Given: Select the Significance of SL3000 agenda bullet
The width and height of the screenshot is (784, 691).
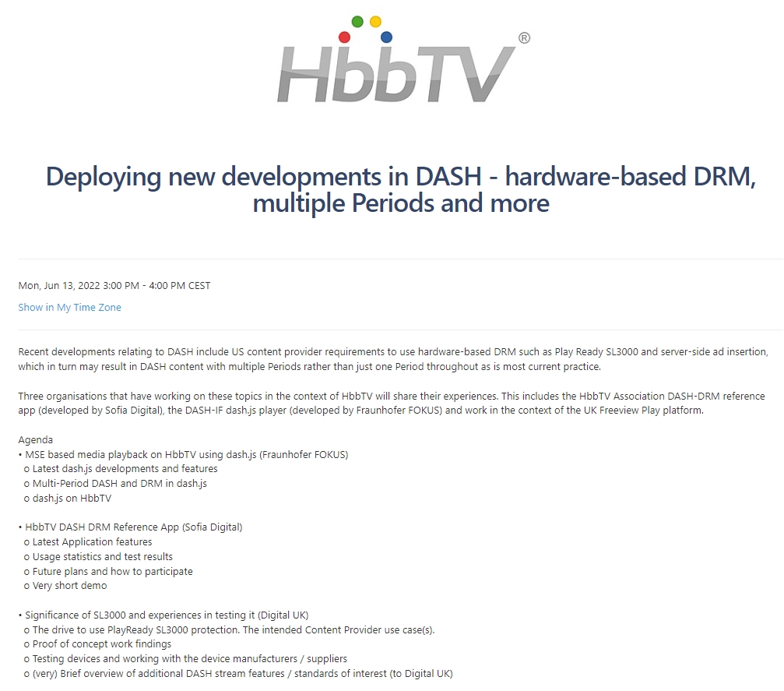Looking at the screenshot, I should point(163,615).
